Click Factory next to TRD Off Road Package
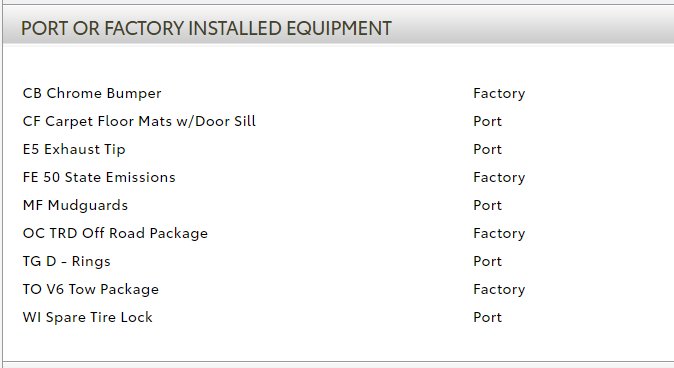 [499, 233]
